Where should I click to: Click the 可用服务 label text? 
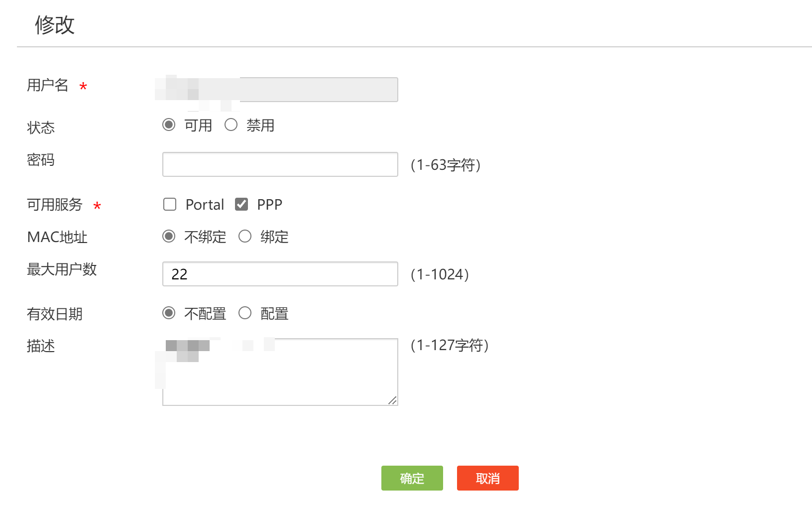(x=55, y=205)
